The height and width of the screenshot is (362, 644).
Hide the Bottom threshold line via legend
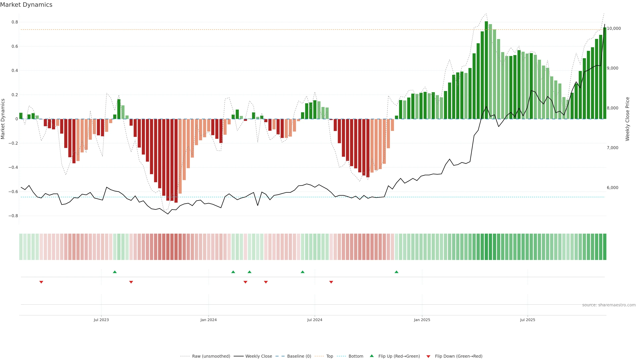[356, 356]
